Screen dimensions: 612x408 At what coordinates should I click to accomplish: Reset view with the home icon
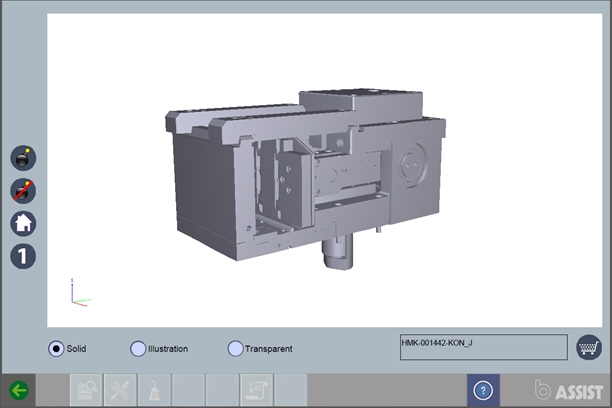pyautogui.click(x=23, y=224)
